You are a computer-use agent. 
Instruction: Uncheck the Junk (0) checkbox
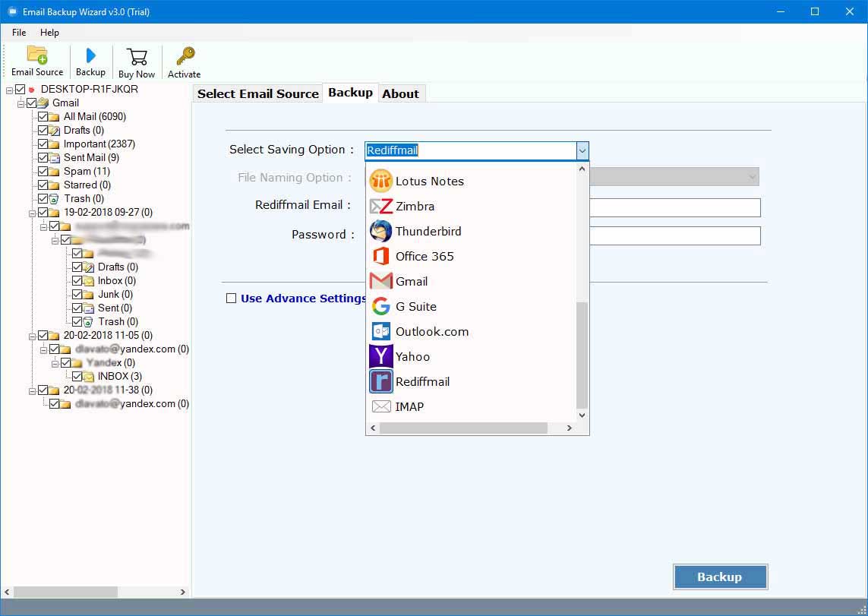[77, 295]
